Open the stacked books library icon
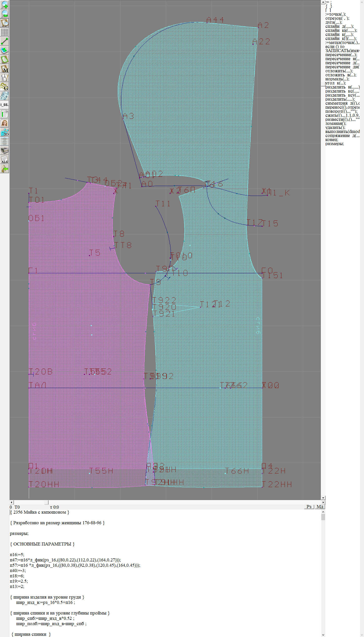The image size is (364, 637). [x=5, y=151]
